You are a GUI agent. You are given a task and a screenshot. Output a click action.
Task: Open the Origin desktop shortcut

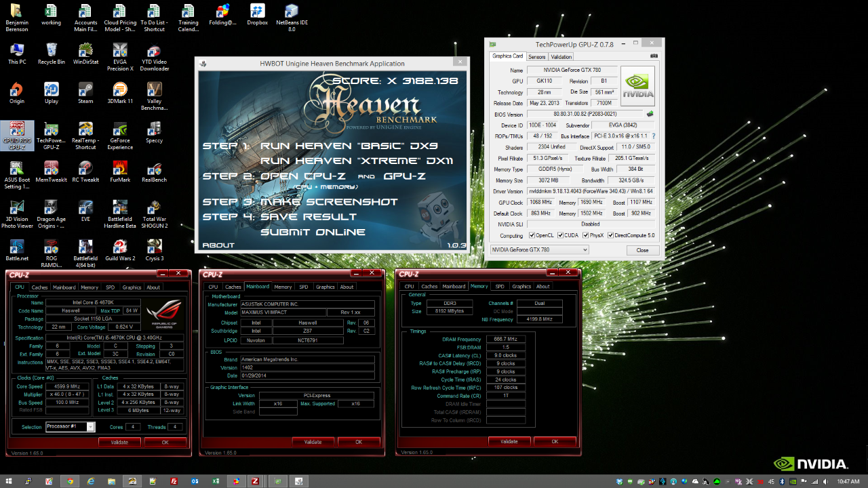[x=16, y=94]
